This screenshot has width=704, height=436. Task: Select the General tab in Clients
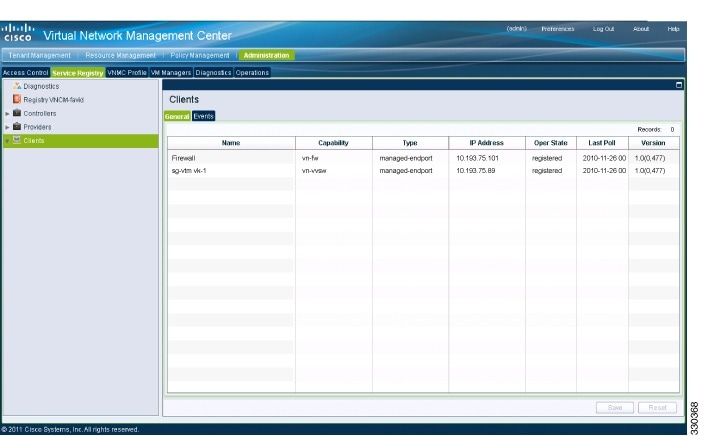(177, 116)
